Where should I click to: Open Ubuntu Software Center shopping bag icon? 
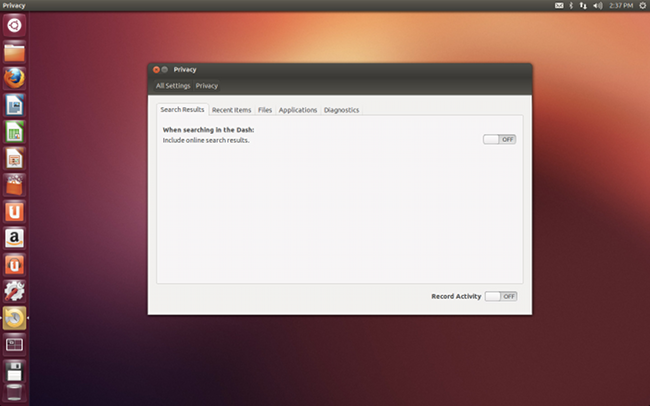15,185
